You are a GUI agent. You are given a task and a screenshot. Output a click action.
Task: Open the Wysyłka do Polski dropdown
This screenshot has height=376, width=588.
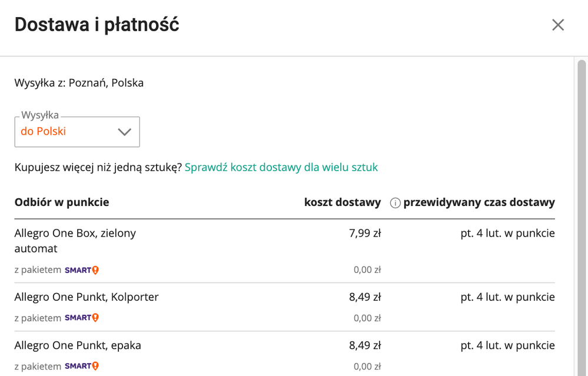77,132
